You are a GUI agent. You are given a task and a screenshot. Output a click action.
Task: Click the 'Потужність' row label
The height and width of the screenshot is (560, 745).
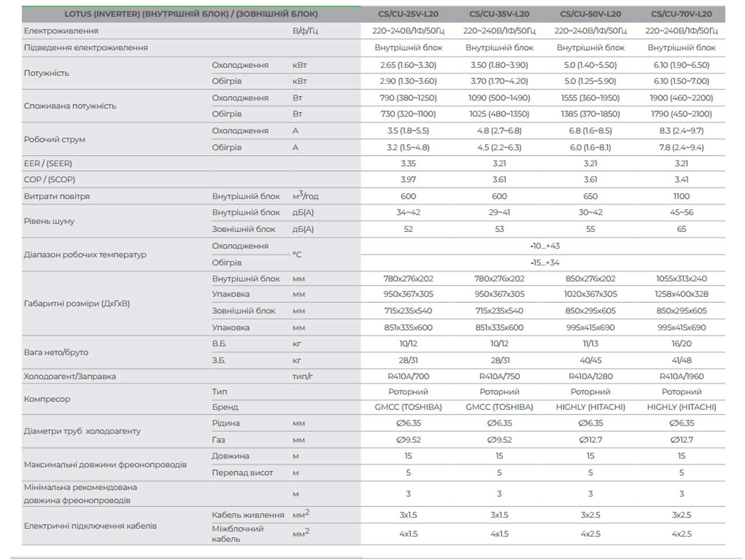point(47,73)
